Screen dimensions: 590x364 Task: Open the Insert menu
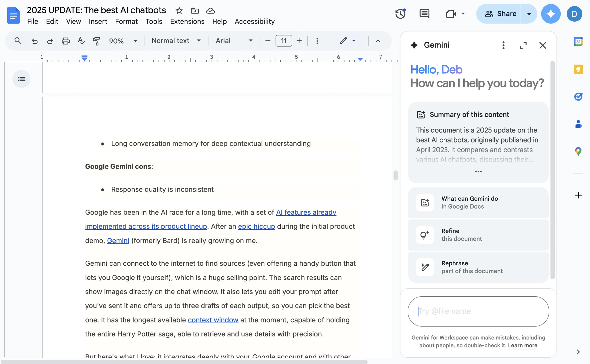98,21
